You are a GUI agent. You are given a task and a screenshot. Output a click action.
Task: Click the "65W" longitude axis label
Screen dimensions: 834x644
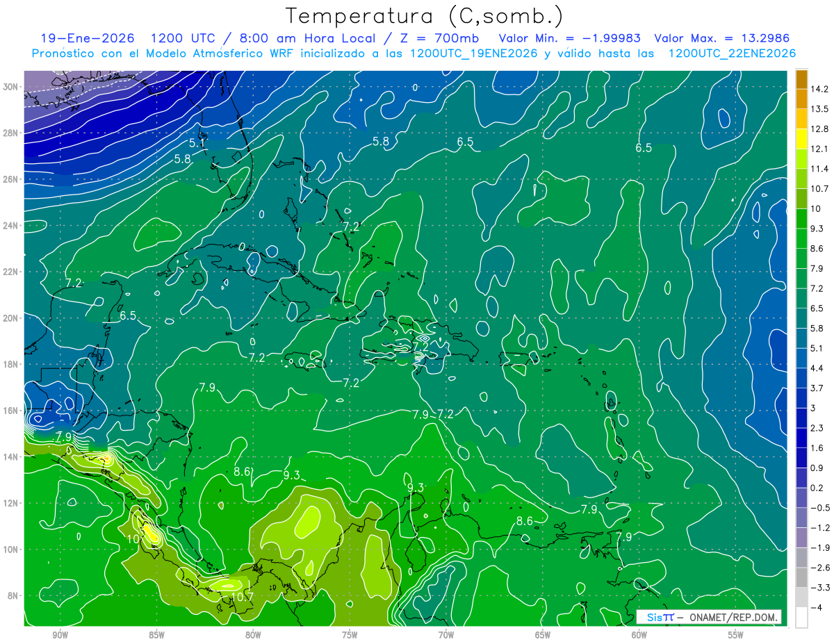click(543, 635)
